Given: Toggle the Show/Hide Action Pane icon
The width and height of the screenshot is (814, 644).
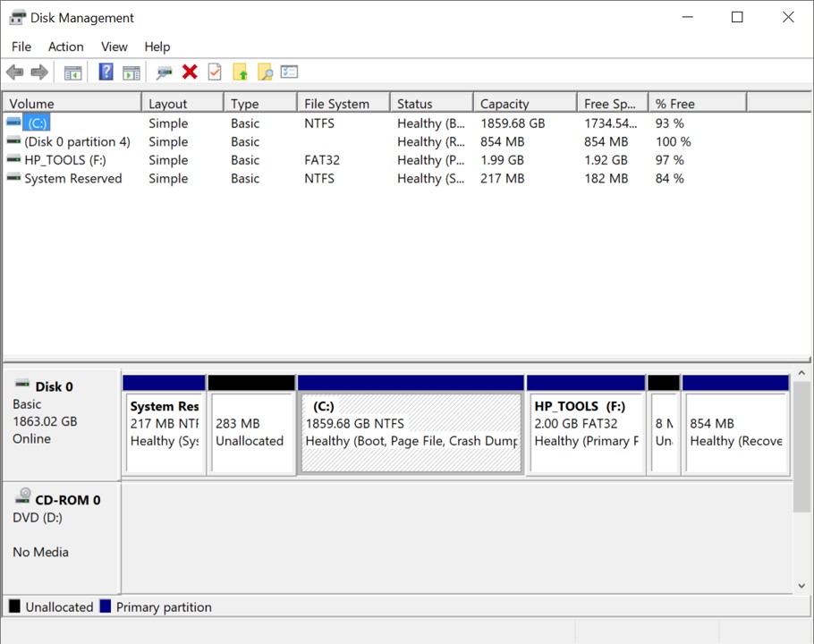Looking at the screenshot, I should (x=131, y=72).
